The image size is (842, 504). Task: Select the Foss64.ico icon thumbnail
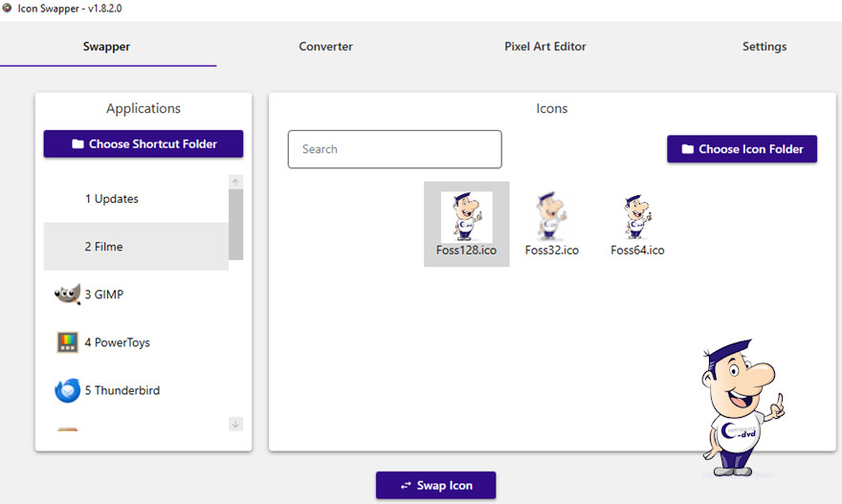pos(637,217)
